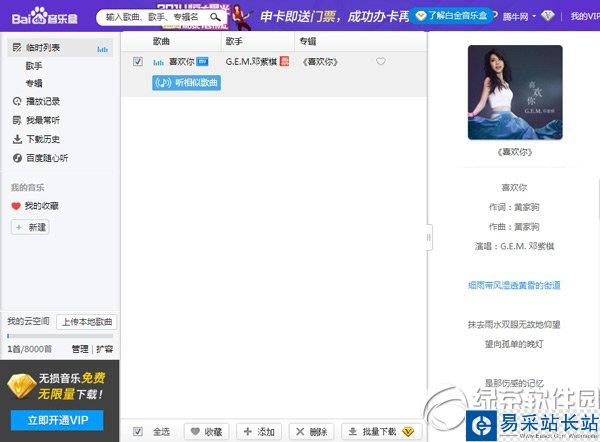Viewport: 600px width, 442px height.
Task: Click artist G.E.M.邓紫棋 in list
Action: 251,62
